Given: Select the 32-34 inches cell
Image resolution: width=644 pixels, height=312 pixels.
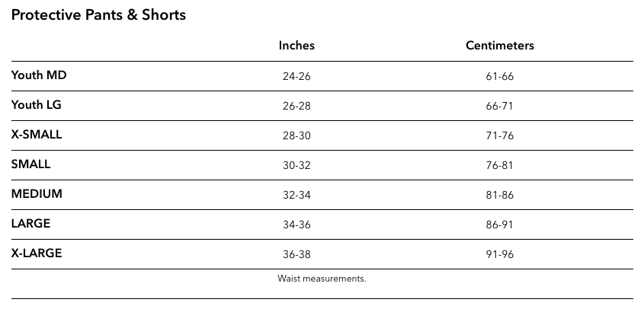Looking at the screenshot, I should pos(296,196).
